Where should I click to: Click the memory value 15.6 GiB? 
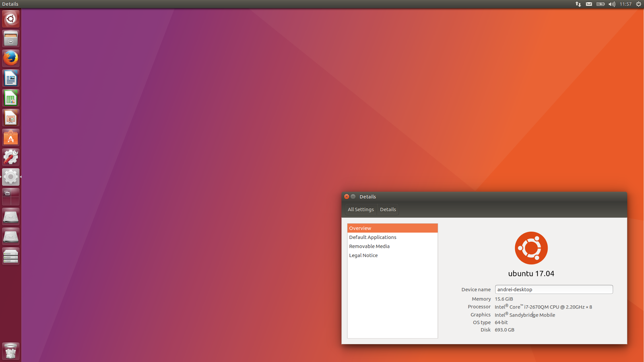point(504,299)
